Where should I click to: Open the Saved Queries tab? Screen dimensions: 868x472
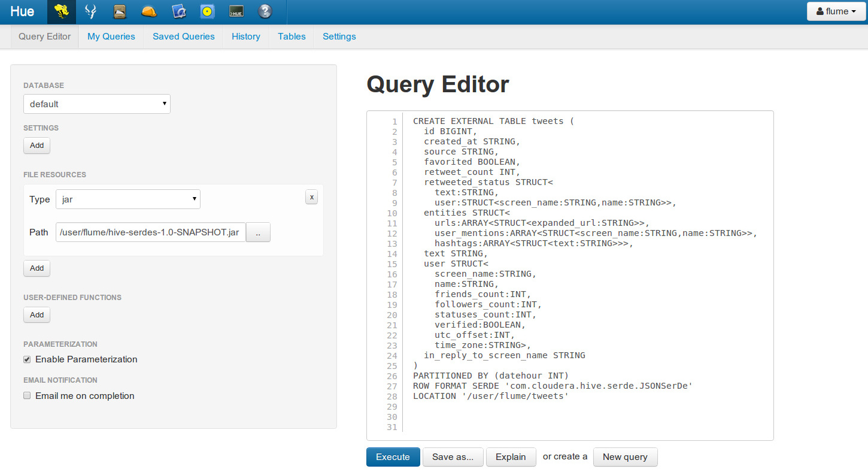click(x=184, y=37)
